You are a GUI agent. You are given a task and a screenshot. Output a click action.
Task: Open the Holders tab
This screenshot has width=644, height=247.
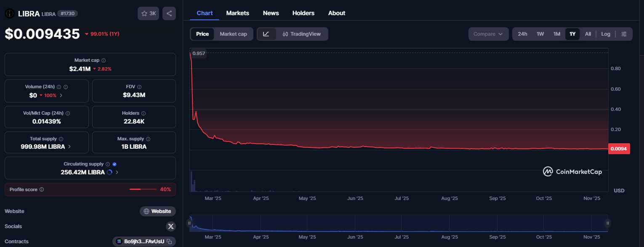(303, 13)
